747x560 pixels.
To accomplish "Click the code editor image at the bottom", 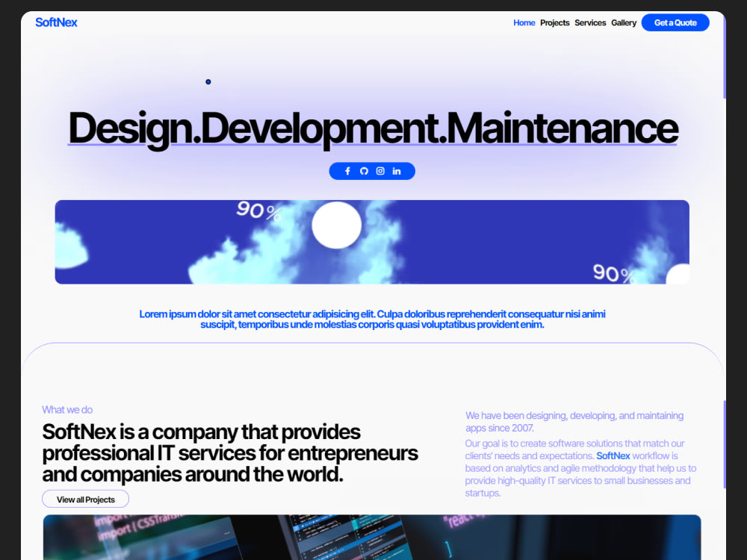I will point(372,538).
